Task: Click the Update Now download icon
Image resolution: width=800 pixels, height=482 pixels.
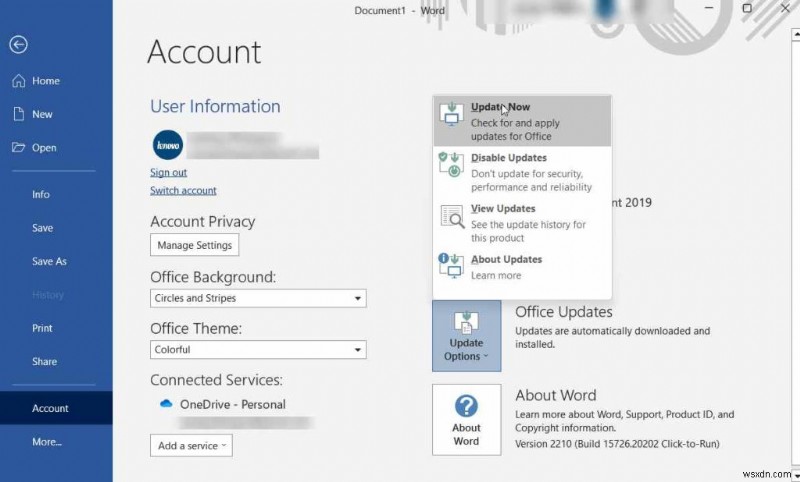Action: [x=452, y=114]
